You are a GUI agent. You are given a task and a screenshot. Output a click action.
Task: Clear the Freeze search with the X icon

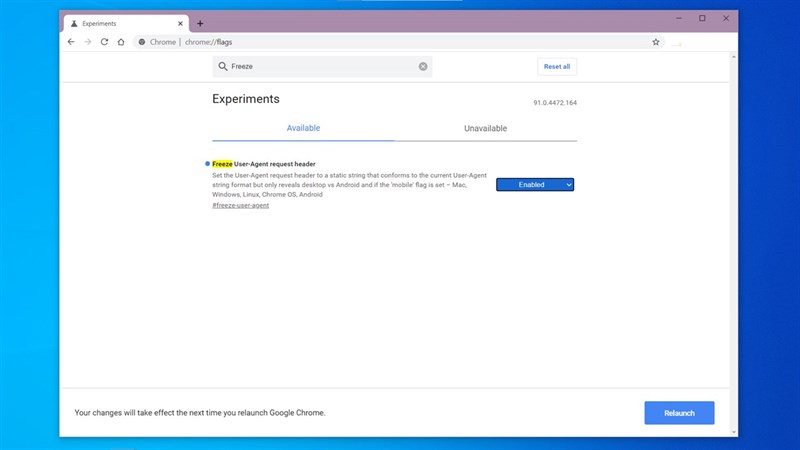point(423,66)
